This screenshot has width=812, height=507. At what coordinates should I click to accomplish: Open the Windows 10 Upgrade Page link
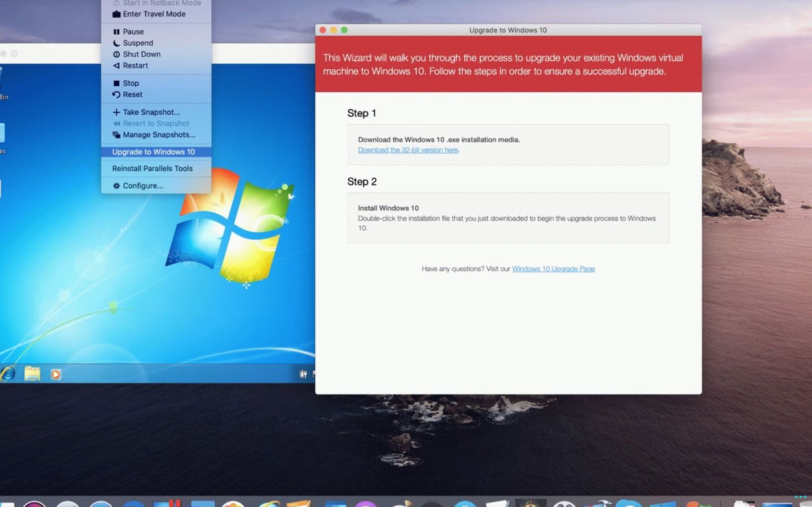click(x=553, y=269)
